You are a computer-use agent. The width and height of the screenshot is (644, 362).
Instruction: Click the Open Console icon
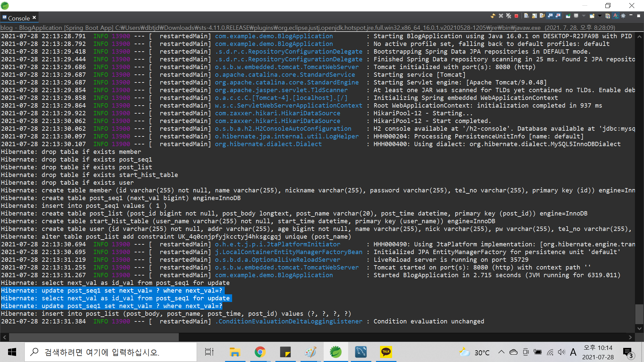pyautogui.click(x=592, y=16)
